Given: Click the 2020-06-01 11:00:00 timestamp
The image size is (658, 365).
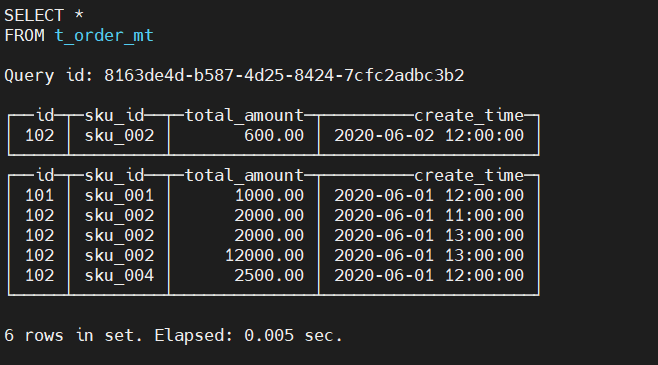Looking at the screenshot, I should click(x=429, y=216).
